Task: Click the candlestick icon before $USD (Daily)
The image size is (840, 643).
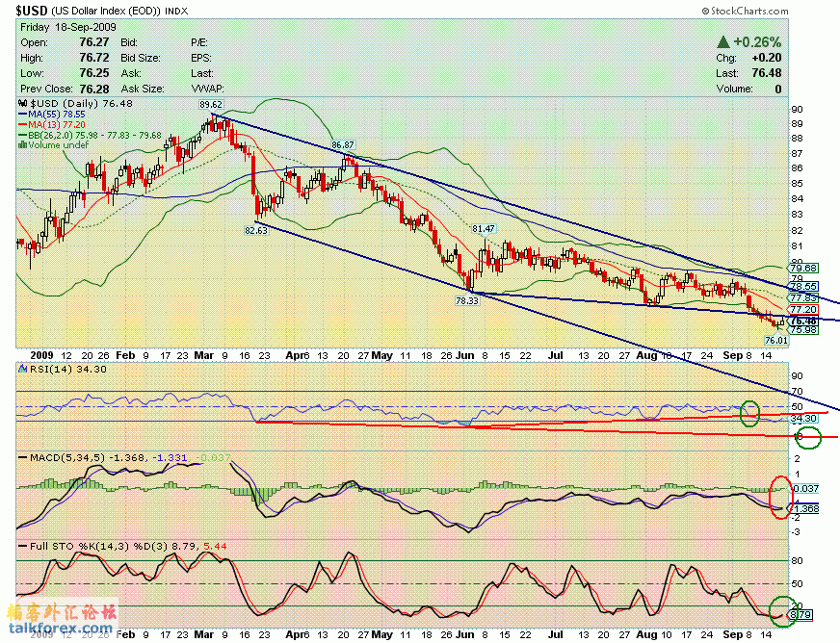Action: [x=22, y=103]
